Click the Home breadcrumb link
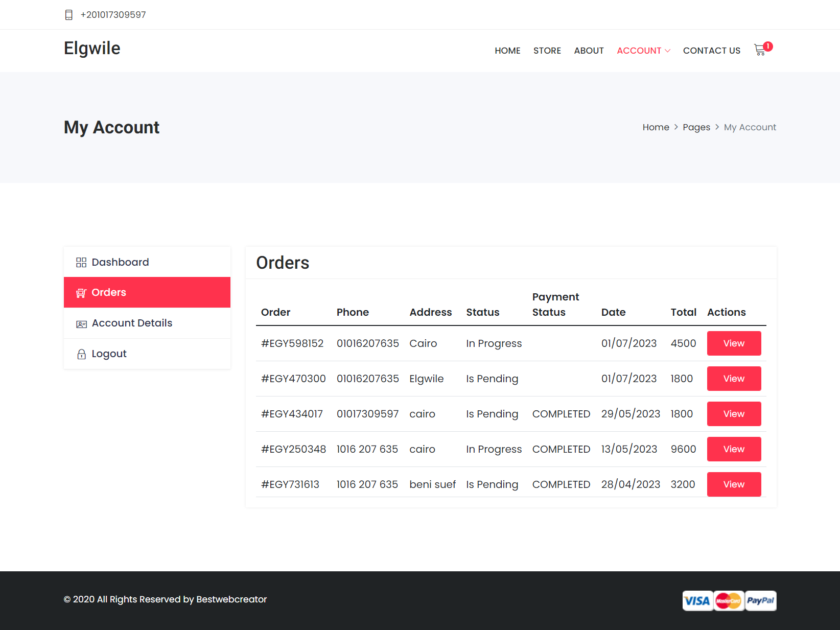840x630 pixels. 655,127
